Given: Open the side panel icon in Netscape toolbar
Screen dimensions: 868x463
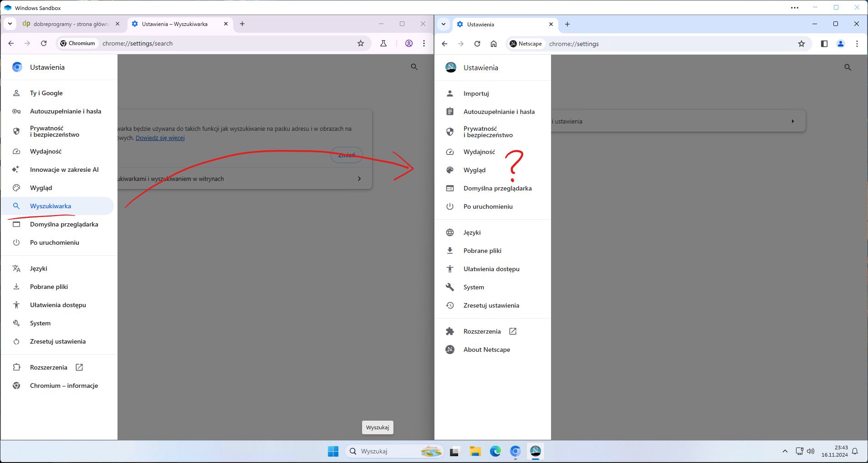Looking at the screenshot, I should (x=824, y=44).
